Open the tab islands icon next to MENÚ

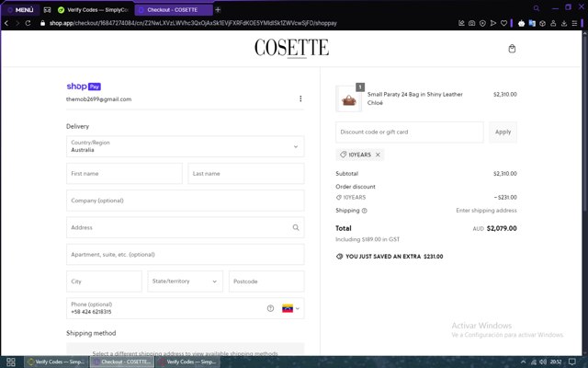tap(47, 10)
